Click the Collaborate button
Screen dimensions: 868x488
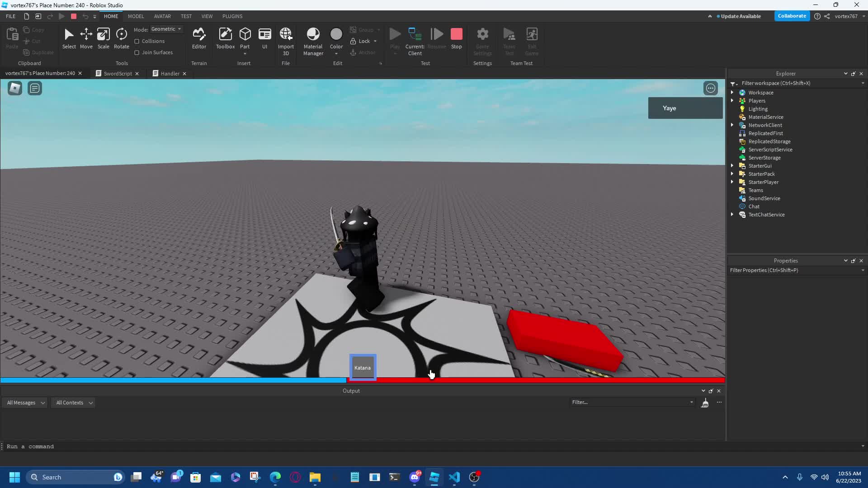tap(792, 16)
